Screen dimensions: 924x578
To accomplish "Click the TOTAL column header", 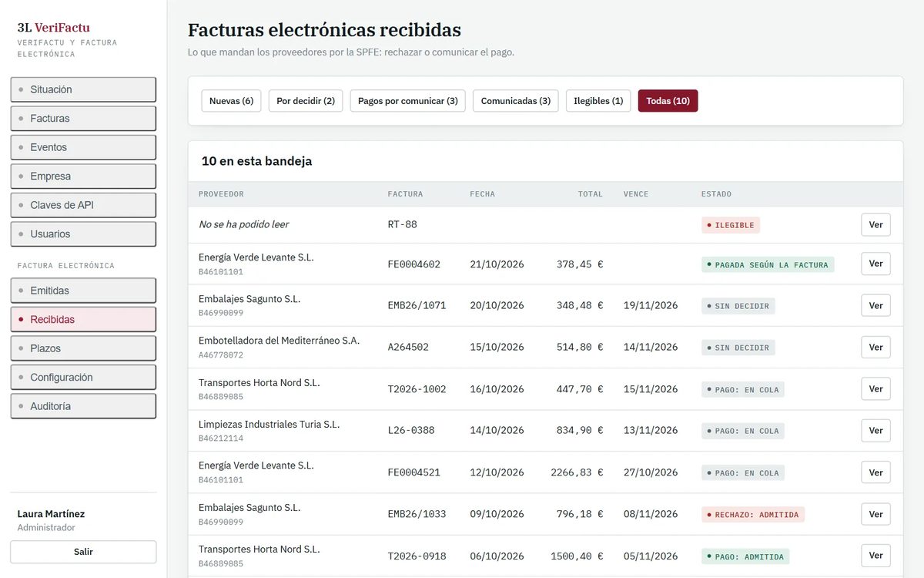I will pos(591,194).
